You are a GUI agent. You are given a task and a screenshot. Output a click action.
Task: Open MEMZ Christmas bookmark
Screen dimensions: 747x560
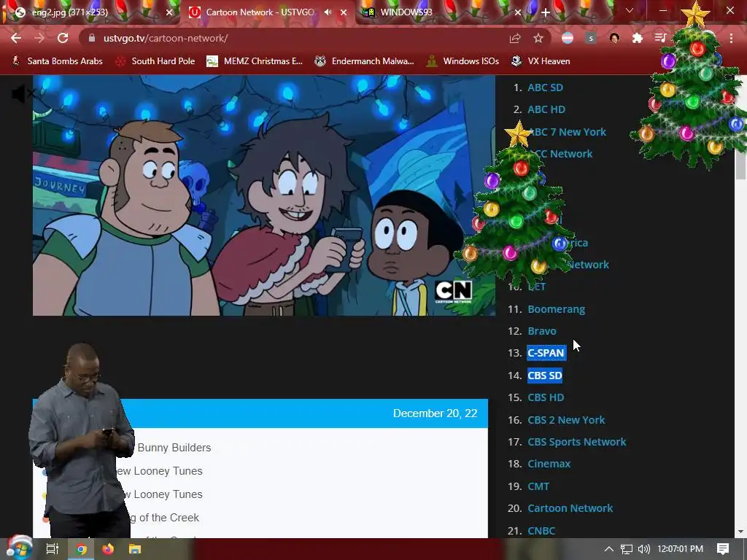255,61
